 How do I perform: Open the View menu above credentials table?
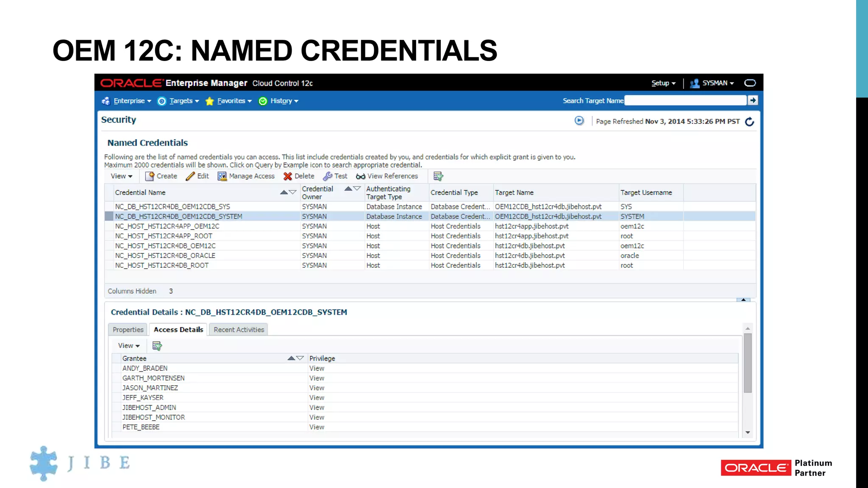click(121, 176)
